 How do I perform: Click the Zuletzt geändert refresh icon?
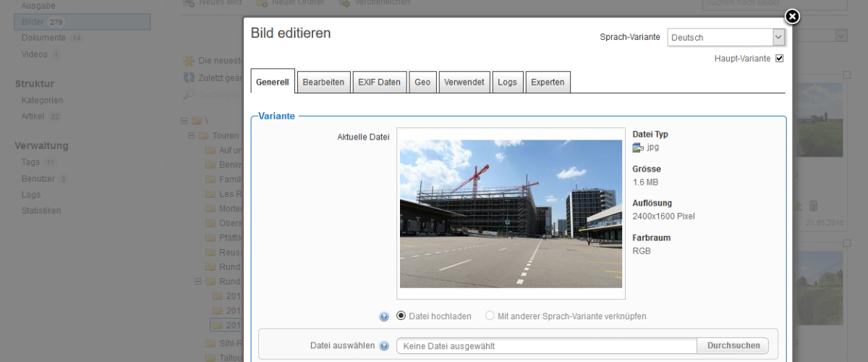tap(189, 77)
